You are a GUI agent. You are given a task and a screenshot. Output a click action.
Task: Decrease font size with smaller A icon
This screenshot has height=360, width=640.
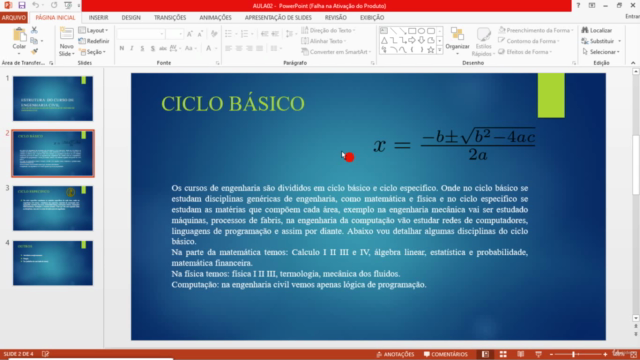(x=200, y=34)
